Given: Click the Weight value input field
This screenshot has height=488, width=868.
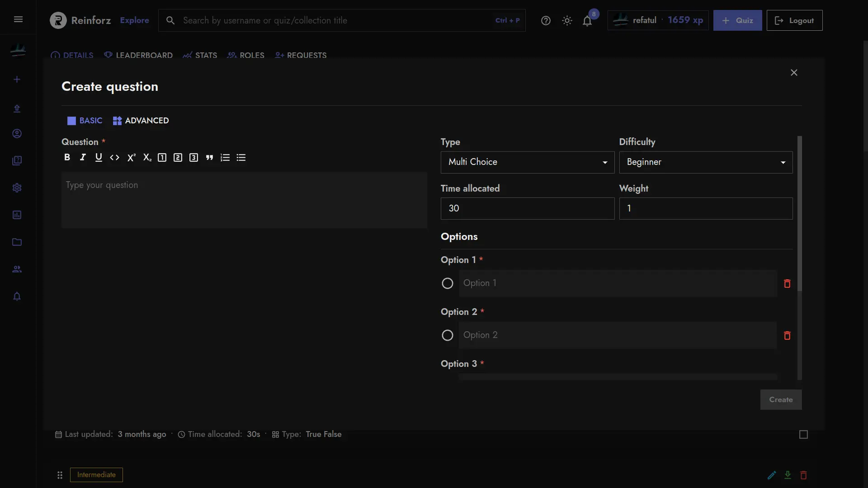Looking at the screenshot, I should pyautogui.click(x=706, y=208).
